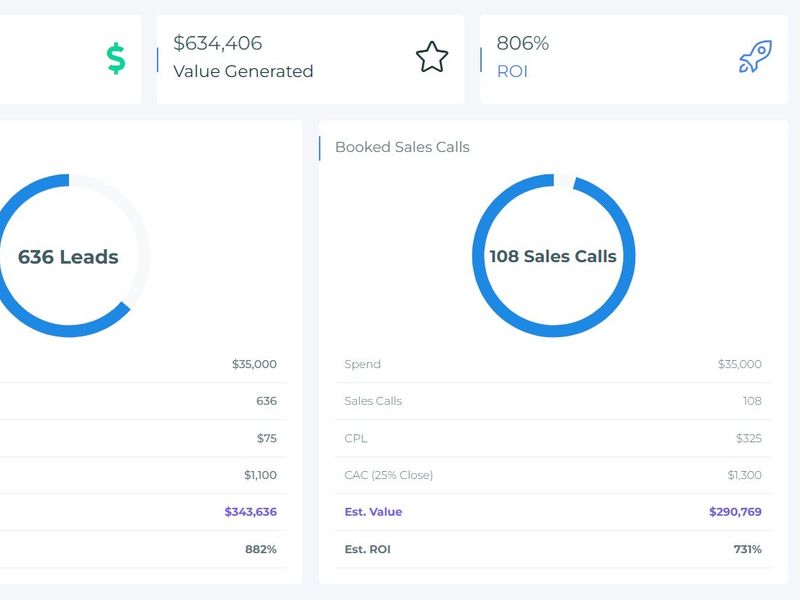Click the 636 Leads donut chart
The image size is (800, 600).
pos(68,256)
